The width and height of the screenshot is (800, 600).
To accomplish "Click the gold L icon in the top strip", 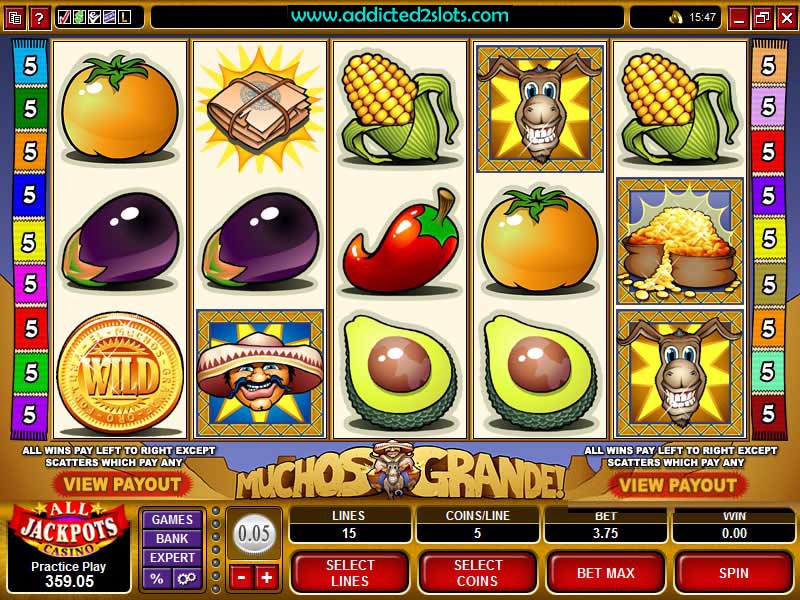I will coord(124,17).
